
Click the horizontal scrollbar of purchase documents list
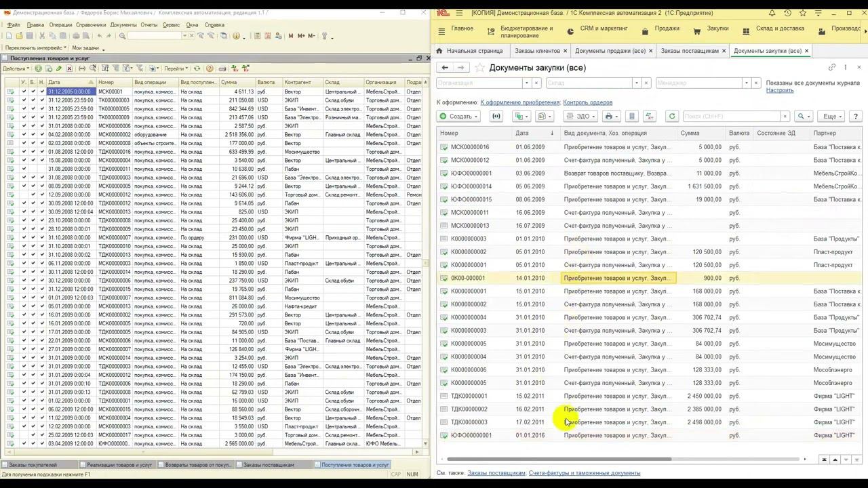pyautogui.click(x=559, y=460)
